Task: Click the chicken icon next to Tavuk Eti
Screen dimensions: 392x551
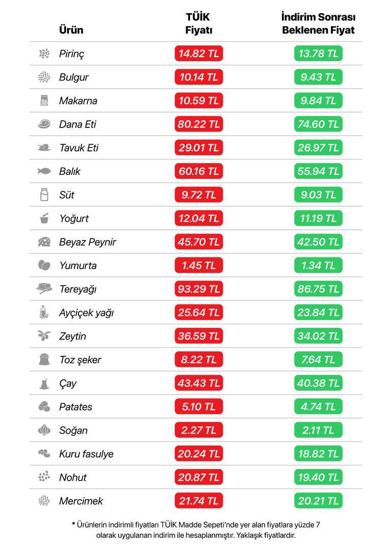Action: [x=44, y=148]
